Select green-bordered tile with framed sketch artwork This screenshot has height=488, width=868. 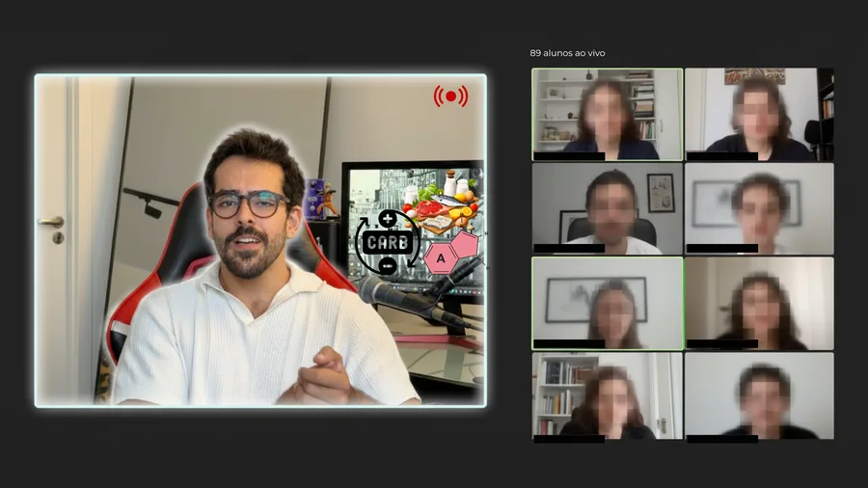click(x=608, y=303)
